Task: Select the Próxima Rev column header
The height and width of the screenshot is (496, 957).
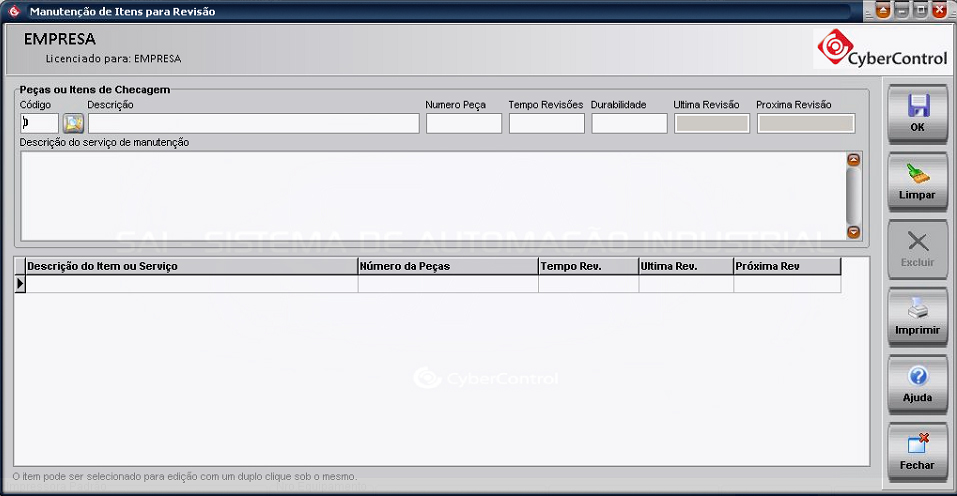Action: point(786,266)
